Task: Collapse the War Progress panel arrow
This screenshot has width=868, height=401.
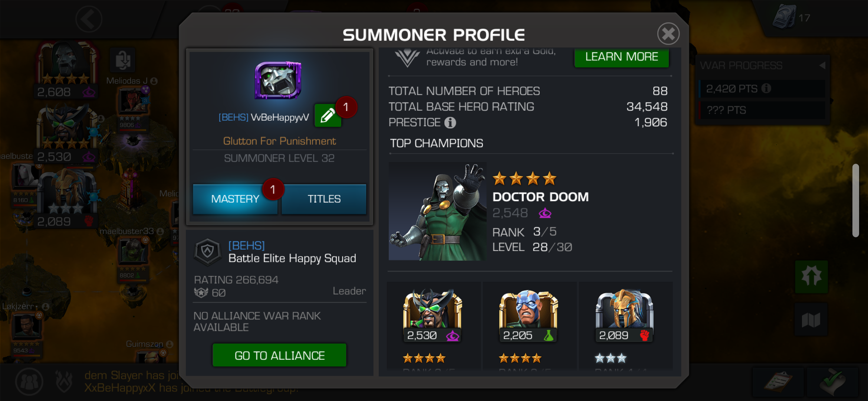Action: (x=822, y=66)
